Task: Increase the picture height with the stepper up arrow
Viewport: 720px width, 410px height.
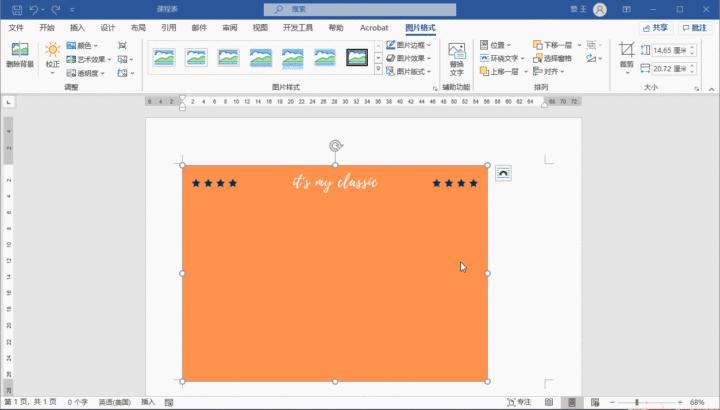Action: click(x=692, y=47)
